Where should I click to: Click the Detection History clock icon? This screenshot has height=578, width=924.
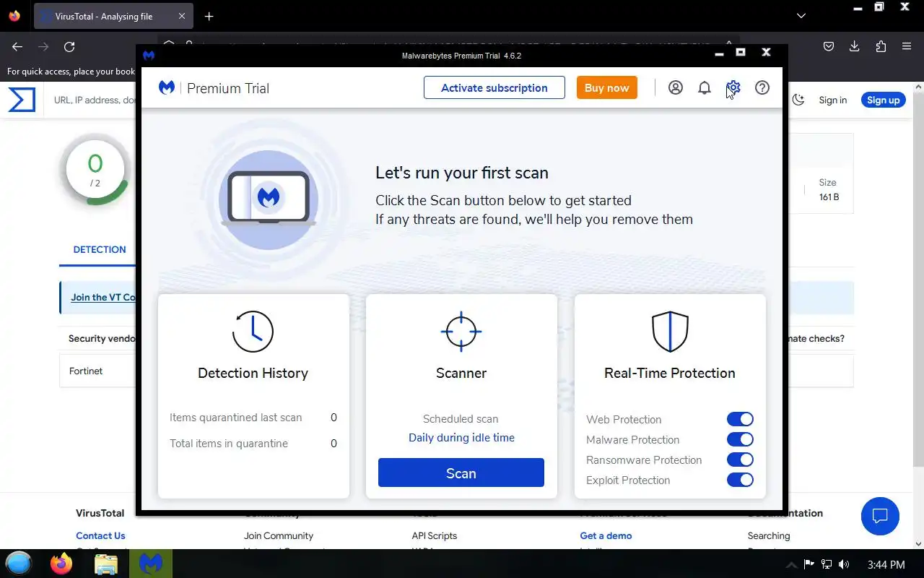(253, 332)
